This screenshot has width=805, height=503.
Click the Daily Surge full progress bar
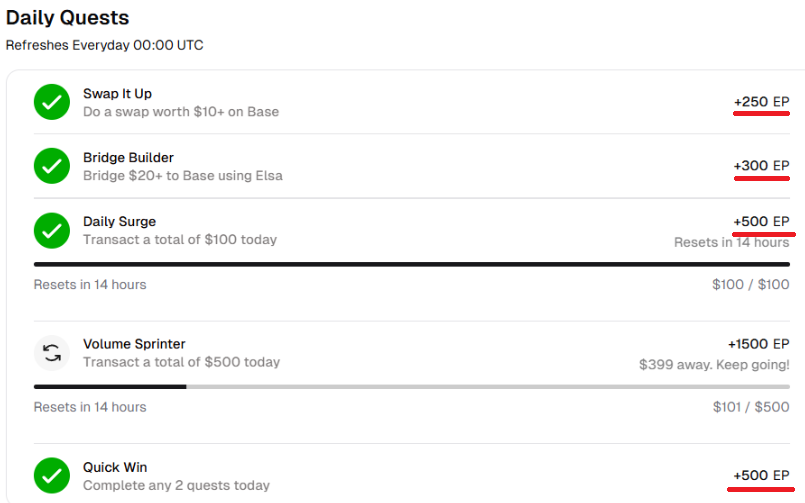pyautogui.click(x=412, y=264)
